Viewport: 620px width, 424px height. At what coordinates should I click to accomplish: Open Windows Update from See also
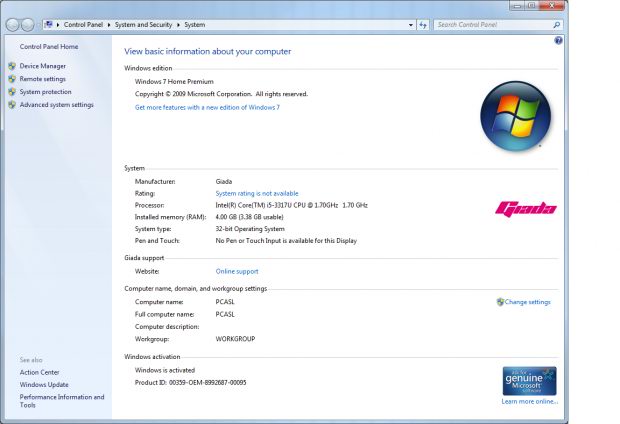[44, 384]
